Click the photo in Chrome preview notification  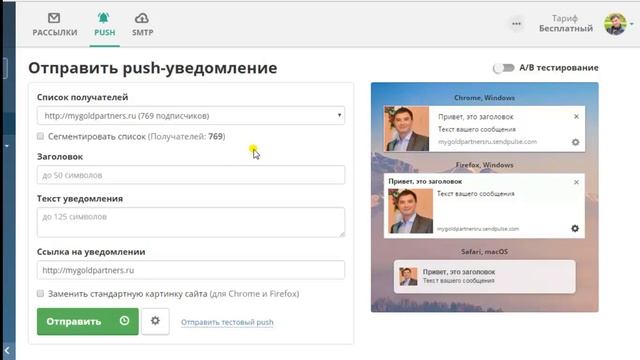[407, 129]
